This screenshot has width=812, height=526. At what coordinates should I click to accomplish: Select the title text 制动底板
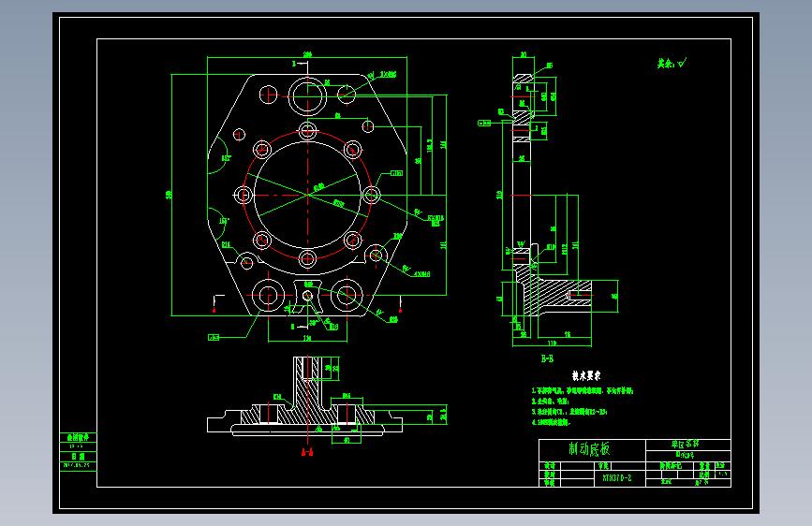(x=589, y=449)
